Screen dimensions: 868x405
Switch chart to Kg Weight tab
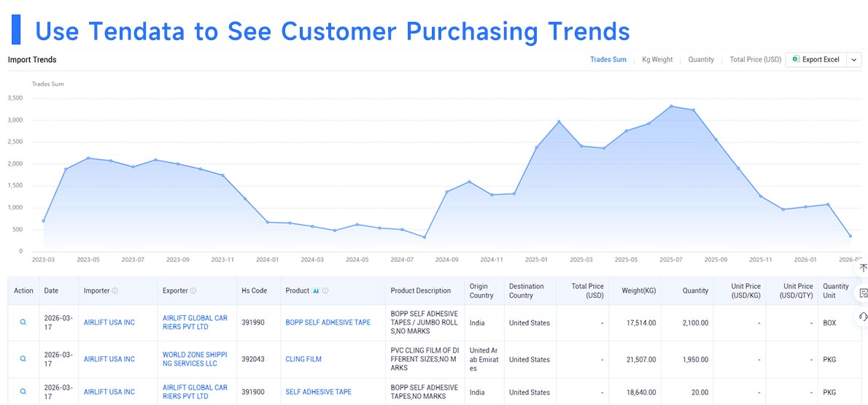657,59
